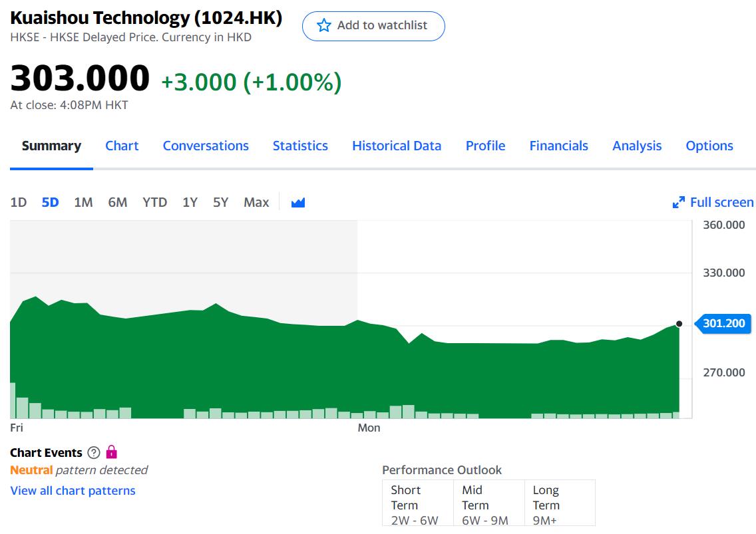756x534 pixels.
Task: Toggle the area chart type icon
Action: click(298, 202)
